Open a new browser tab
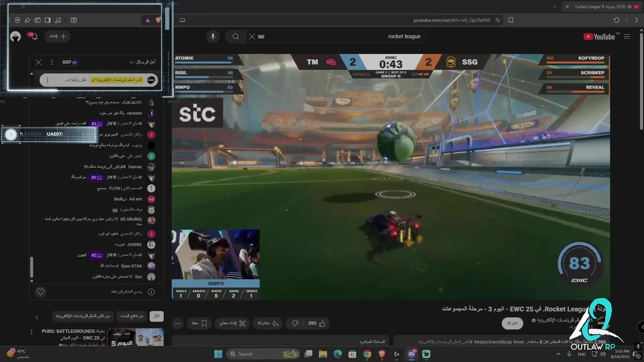 (x=555, y=7)
